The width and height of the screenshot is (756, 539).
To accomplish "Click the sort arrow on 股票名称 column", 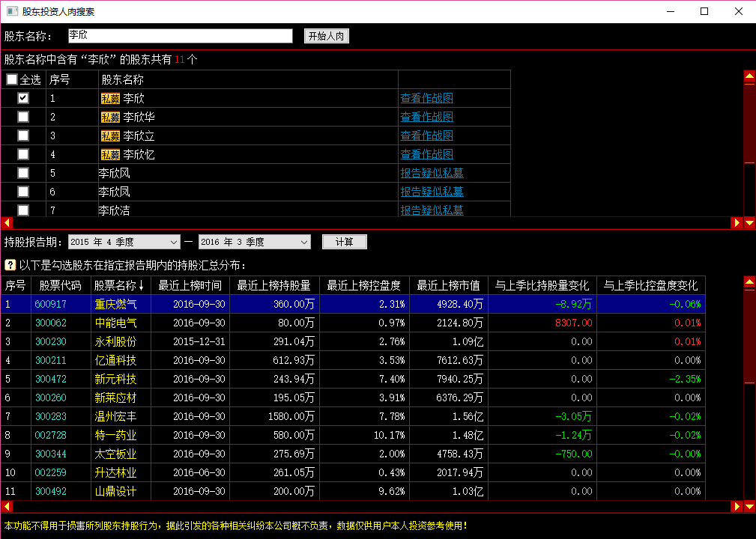I will (x=142, y=285).
